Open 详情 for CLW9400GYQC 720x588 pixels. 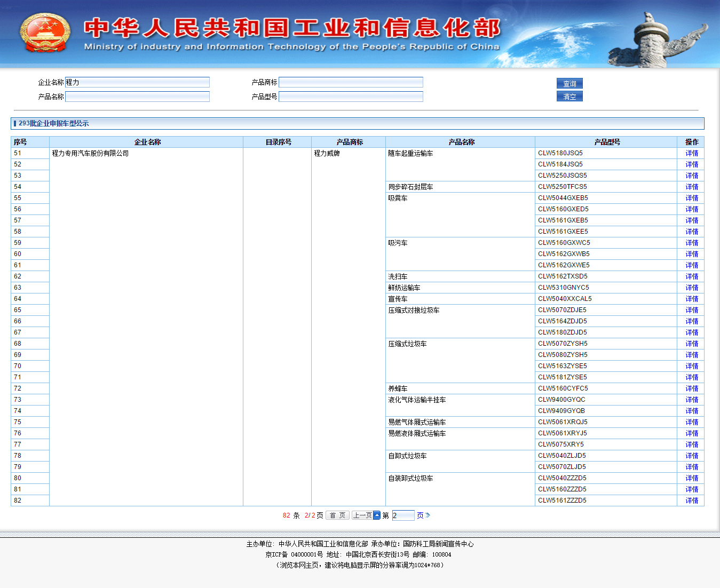coord(692,400)
